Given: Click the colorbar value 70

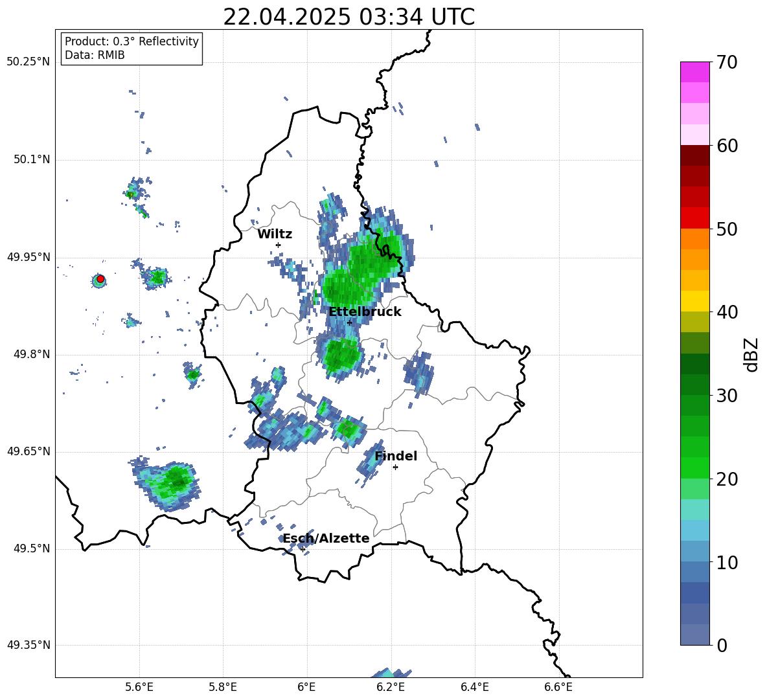Looking at the screenshot, I should [727, 62].
